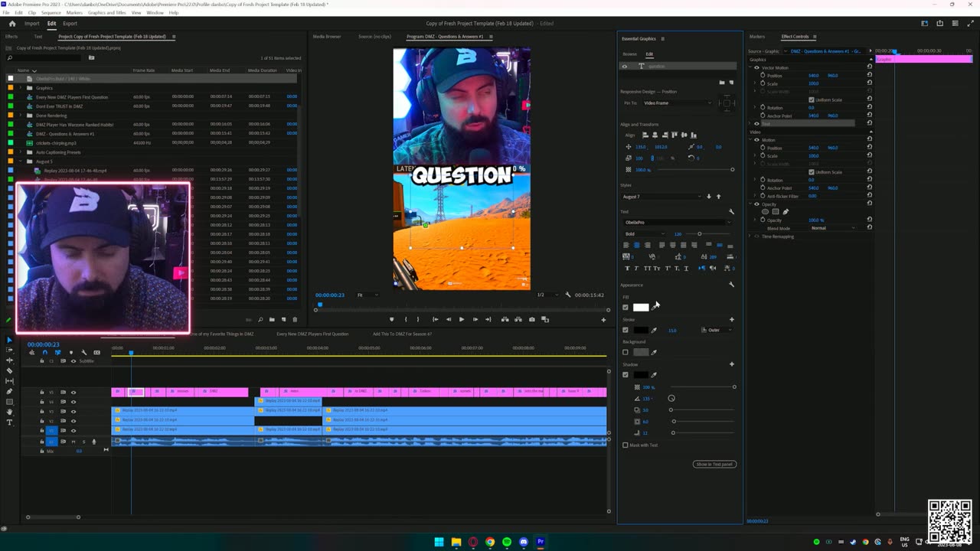
Task: Select the Slip tool
Action: click(9, 381)
